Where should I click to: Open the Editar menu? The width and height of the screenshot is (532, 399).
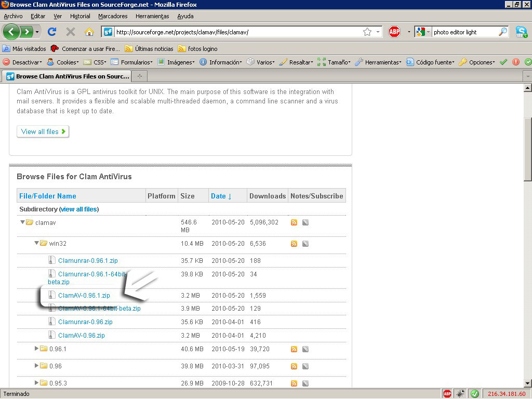tap(37, 16)
